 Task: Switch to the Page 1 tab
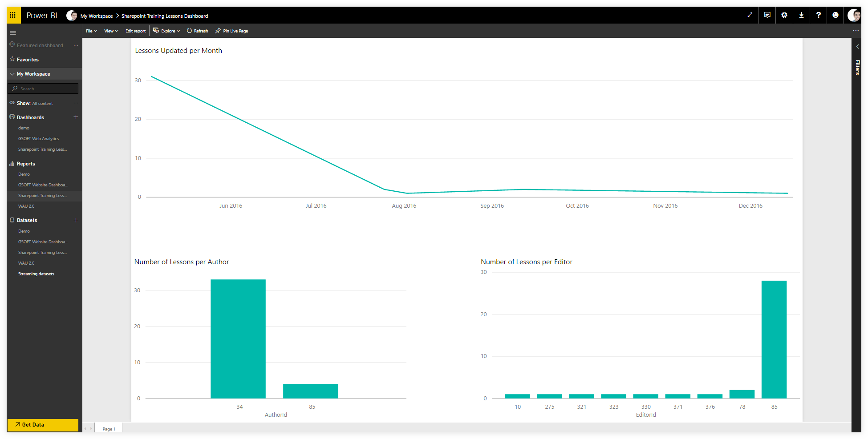[108, 428]
